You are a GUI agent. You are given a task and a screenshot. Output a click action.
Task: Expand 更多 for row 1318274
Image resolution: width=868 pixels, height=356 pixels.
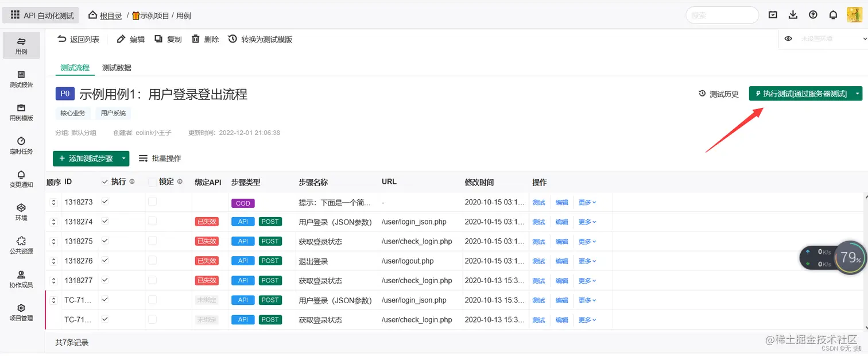pos(587,222)
